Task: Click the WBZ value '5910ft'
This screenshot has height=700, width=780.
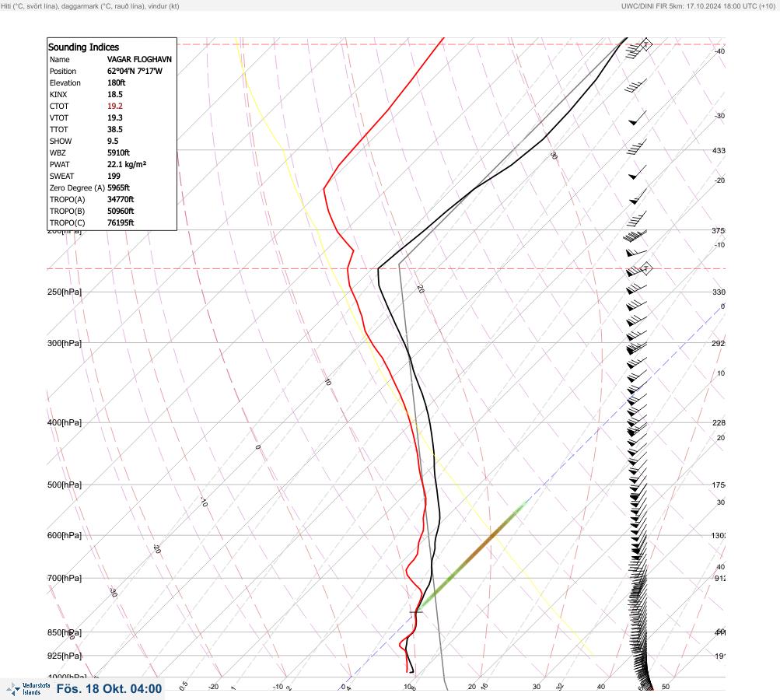Action: click(118, 152)
